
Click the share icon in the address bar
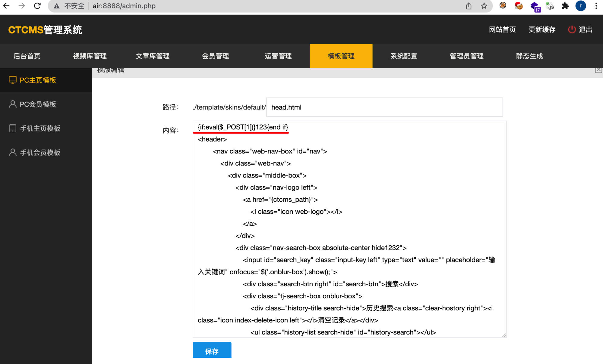468,6
